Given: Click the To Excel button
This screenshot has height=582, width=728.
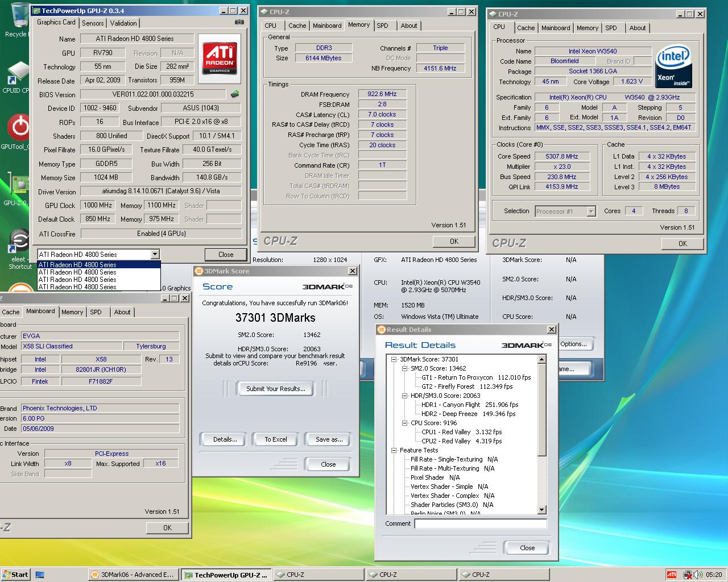Looking at the screenshot, I should (276, 439).
